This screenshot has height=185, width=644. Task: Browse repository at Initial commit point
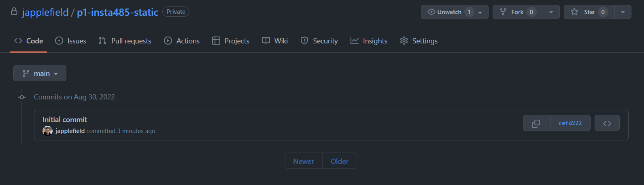(x=607, y=123)
